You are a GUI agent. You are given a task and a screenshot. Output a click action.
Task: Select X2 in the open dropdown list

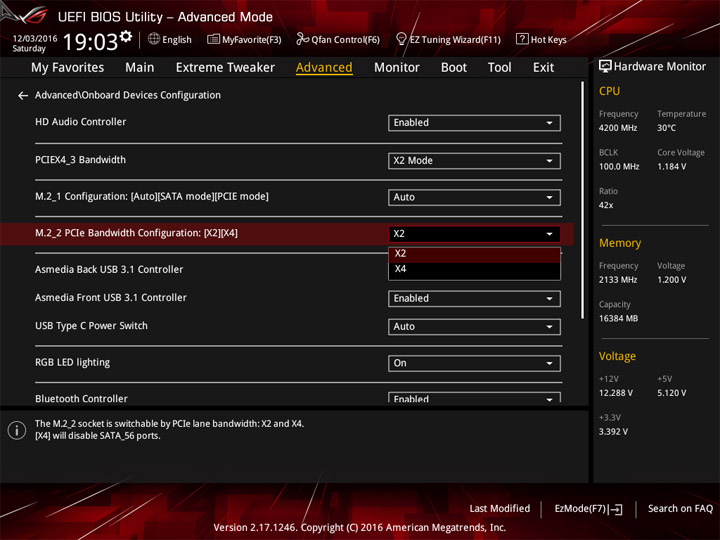pos(474,254)
